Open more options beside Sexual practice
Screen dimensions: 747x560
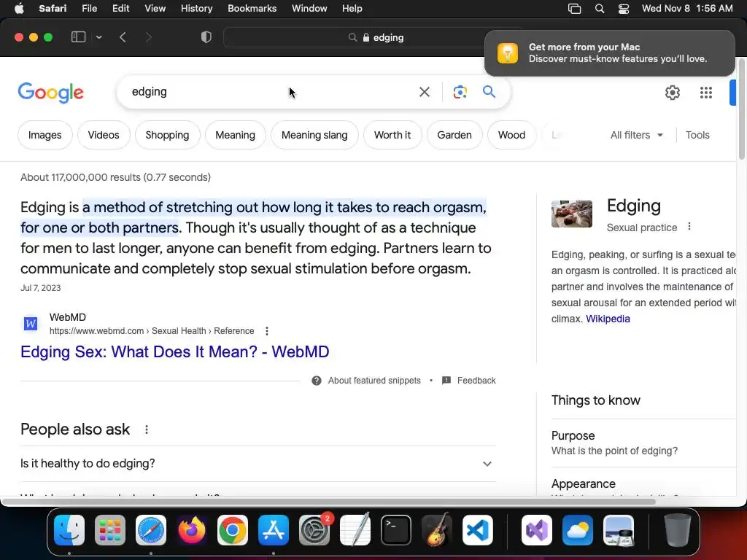coord(689,227)
